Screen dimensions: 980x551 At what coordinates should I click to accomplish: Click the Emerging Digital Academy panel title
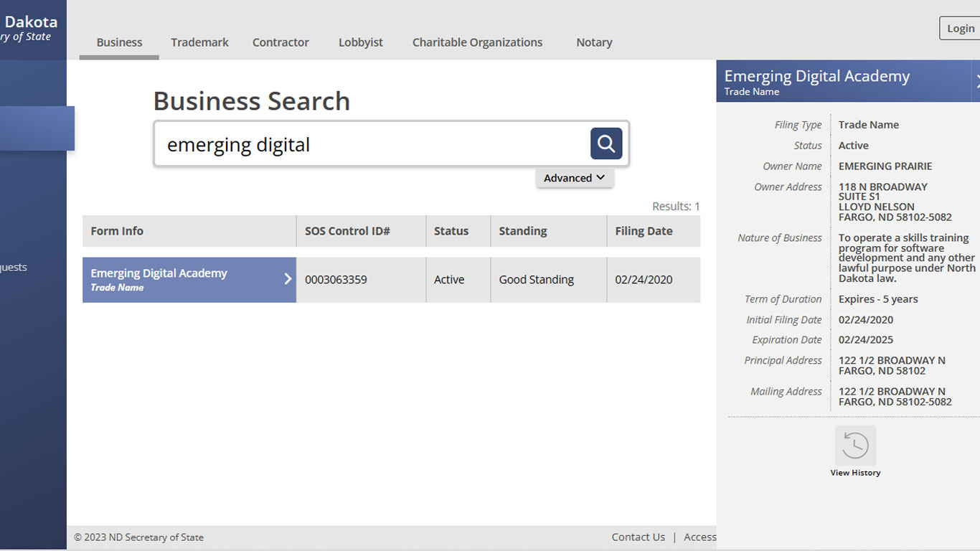(817, 76)
